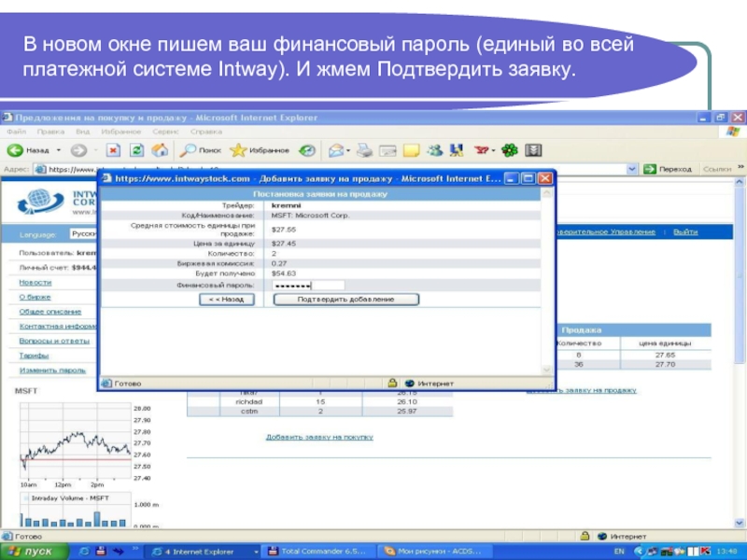Click the MSFT price chart image
Screen dimensions: 747x560
(76, 441)
